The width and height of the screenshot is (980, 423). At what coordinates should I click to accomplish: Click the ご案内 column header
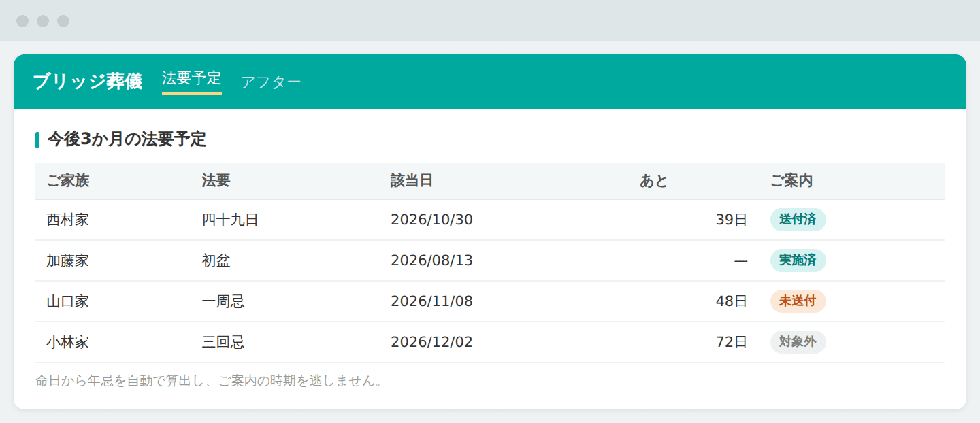pos(791,181)
